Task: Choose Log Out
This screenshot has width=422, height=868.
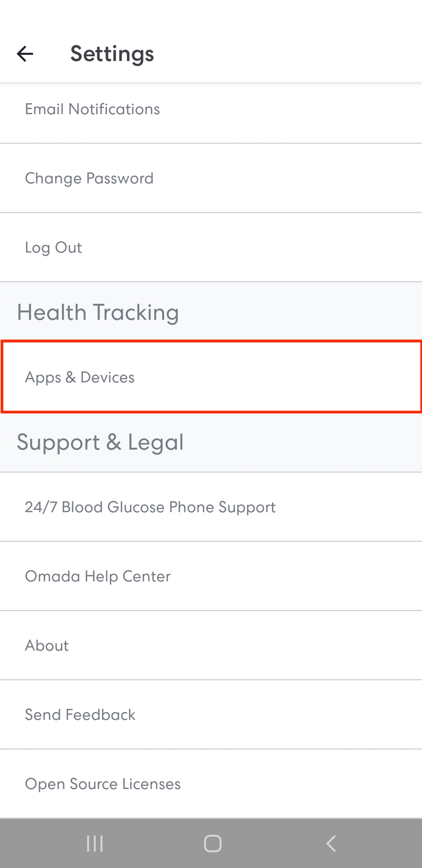Action: point(211,247)
